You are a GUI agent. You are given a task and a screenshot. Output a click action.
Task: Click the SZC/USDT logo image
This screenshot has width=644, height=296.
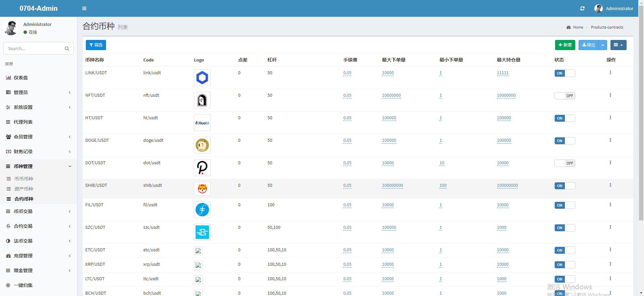(x=202, y=232)
